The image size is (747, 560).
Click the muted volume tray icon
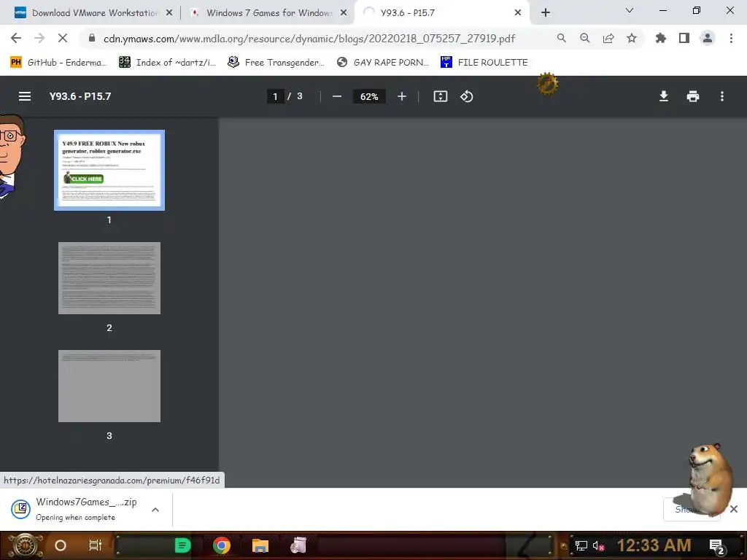(x=599, y=545)
